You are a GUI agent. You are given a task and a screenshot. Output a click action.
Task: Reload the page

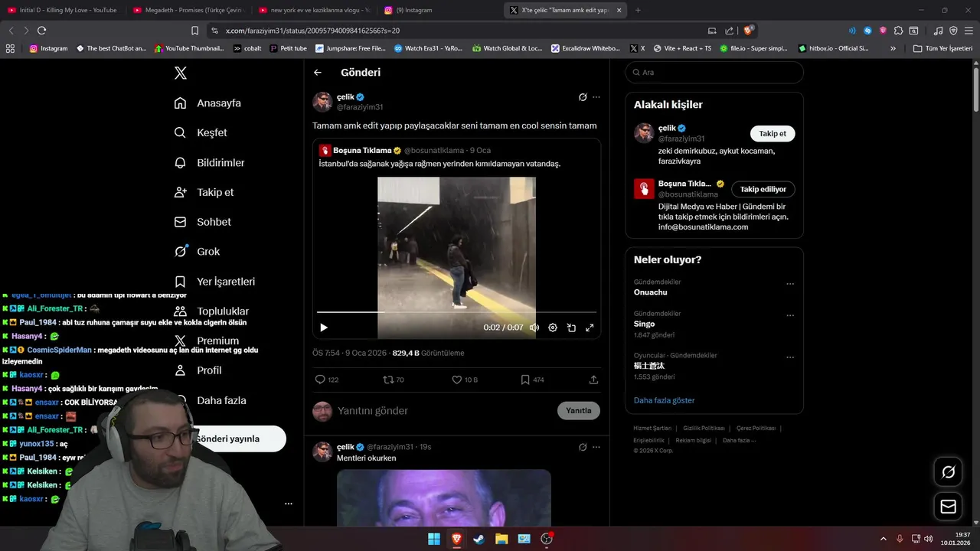pyautogui.click(x=41, y=31)
